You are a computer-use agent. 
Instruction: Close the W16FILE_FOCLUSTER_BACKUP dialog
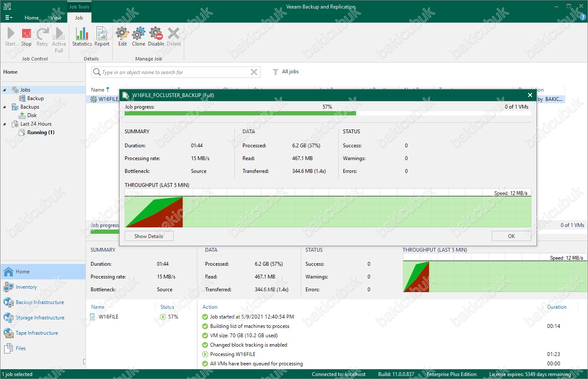[x=530, y=95]
